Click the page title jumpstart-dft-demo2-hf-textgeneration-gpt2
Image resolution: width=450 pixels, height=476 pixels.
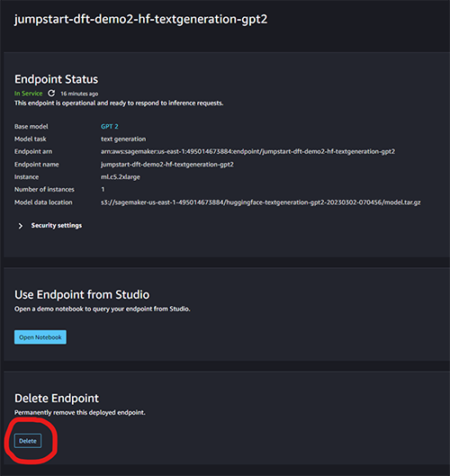coord(141,20)
